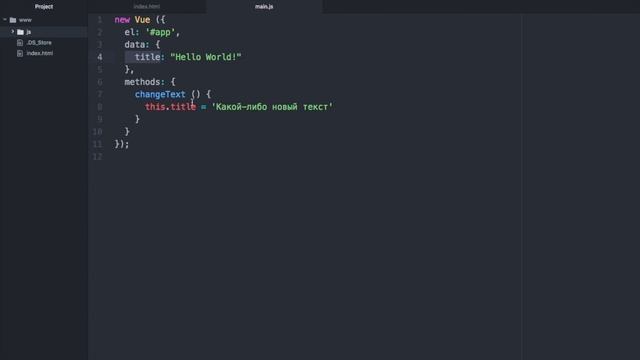Select the www folder name in tree

pos(25,20)
